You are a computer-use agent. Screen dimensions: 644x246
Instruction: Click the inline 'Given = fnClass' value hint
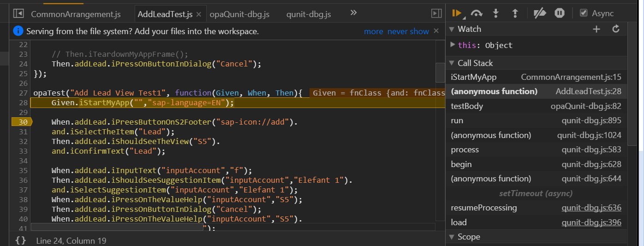378,93
